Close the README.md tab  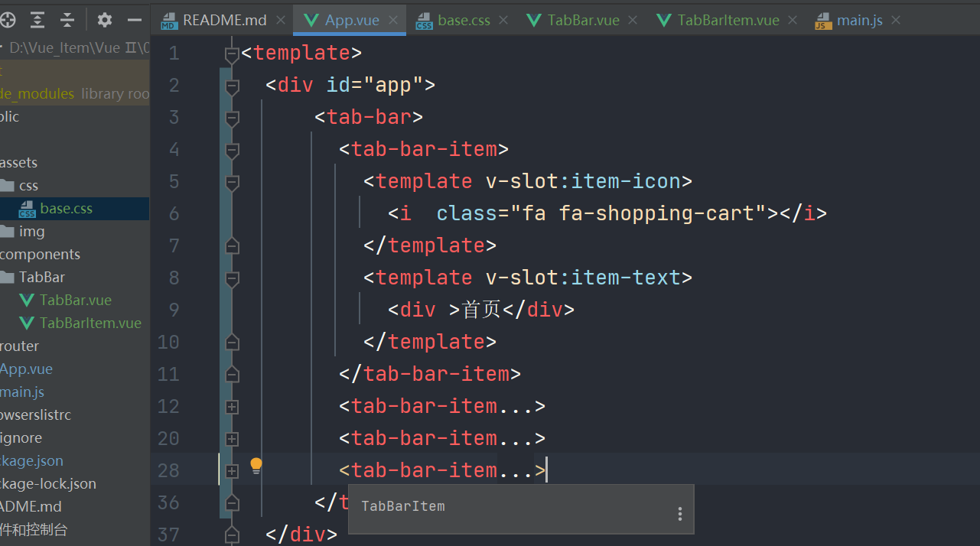click(280, 21)
